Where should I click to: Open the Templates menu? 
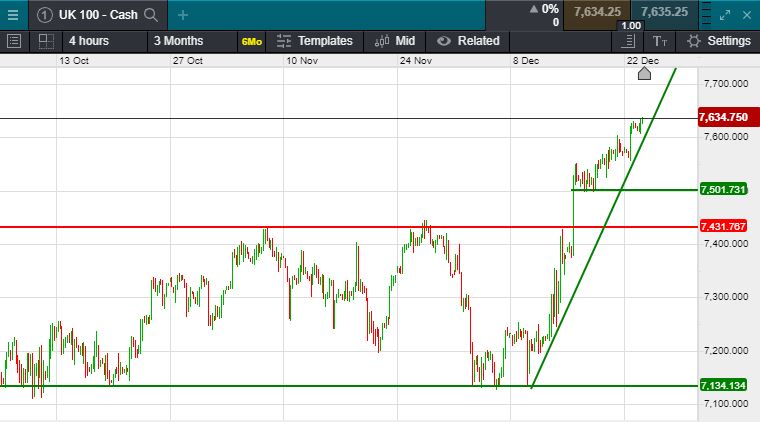pyautogui.click(x=315, y=41)
